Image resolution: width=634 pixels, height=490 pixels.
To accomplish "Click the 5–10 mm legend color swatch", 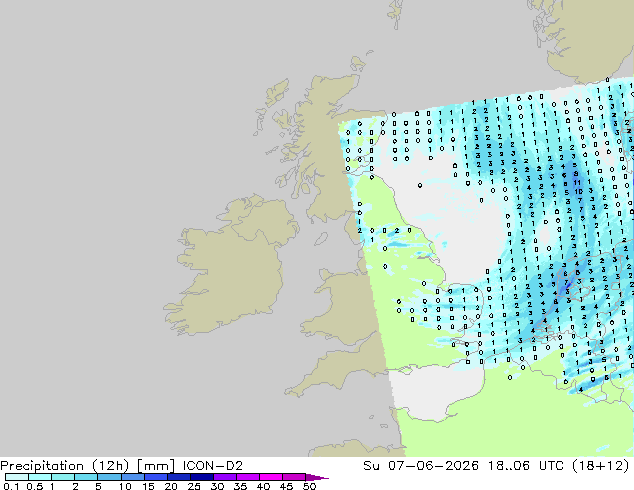I will [x=109, y=477].
